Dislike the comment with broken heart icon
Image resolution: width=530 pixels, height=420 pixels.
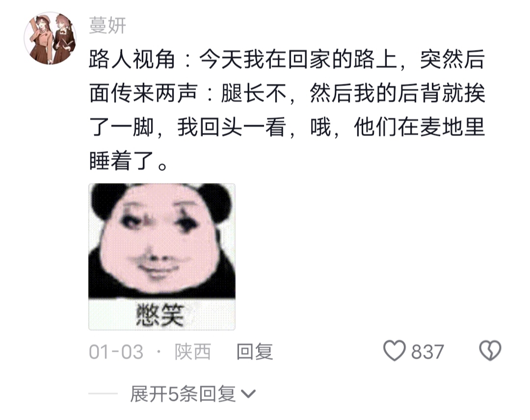tap(490, 350)
